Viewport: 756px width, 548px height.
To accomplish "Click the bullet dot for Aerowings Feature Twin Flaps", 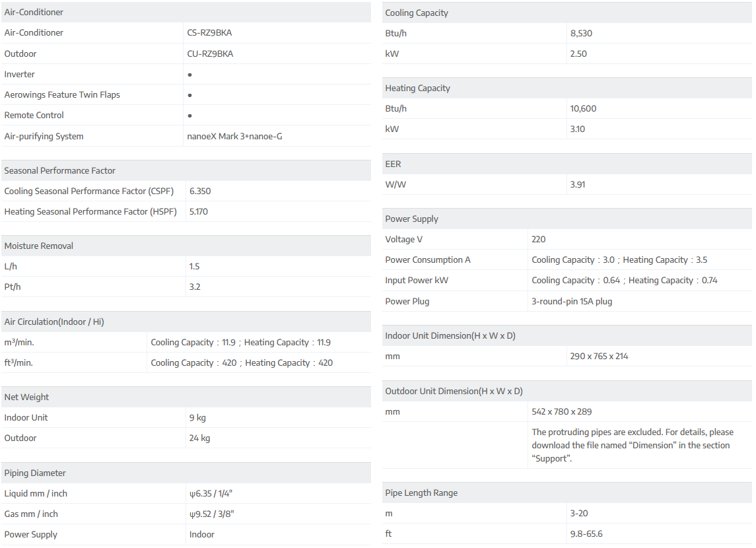I will coord(190,95).
